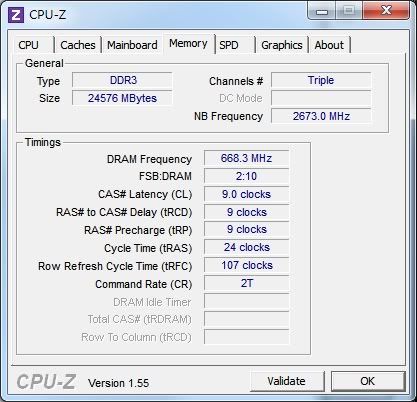Image resolution: width=417 pixels, height=402 pixels.
Task: Open the Caches tab
Action: coord(78,45)
